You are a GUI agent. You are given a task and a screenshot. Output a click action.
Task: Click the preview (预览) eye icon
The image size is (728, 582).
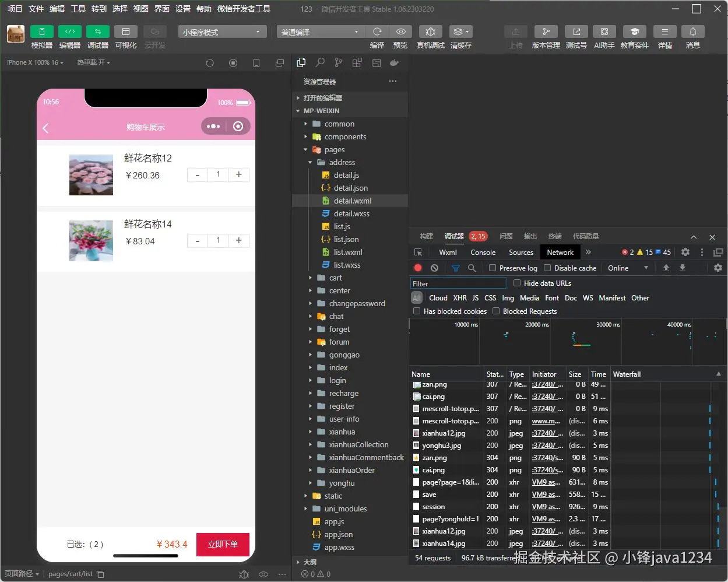pyautogui.click(x=400, y=31)
